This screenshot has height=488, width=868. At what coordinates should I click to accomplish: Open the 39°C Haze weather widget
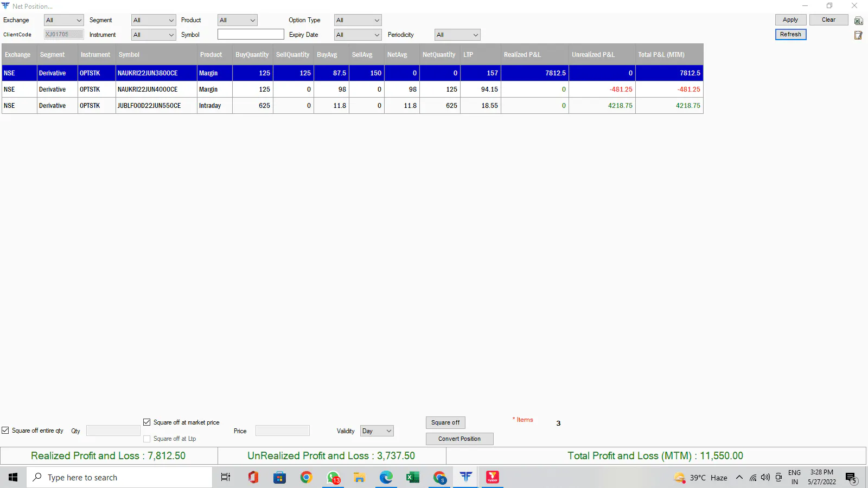700,478
